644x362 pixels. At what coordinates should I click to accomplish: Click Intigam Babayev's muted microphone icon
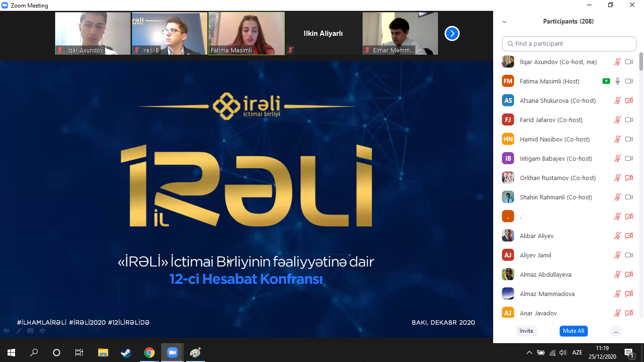tap(617, 158)
